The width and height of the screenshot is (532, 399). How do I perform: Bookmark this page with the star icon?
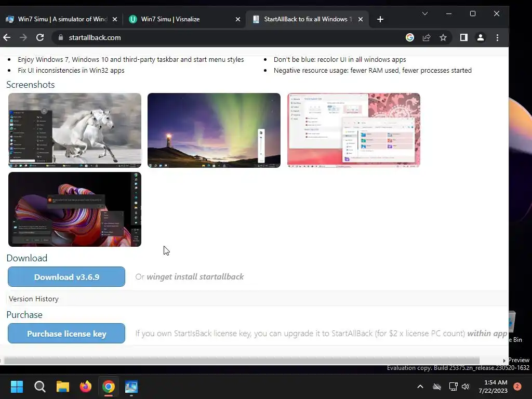coord(443,37)
